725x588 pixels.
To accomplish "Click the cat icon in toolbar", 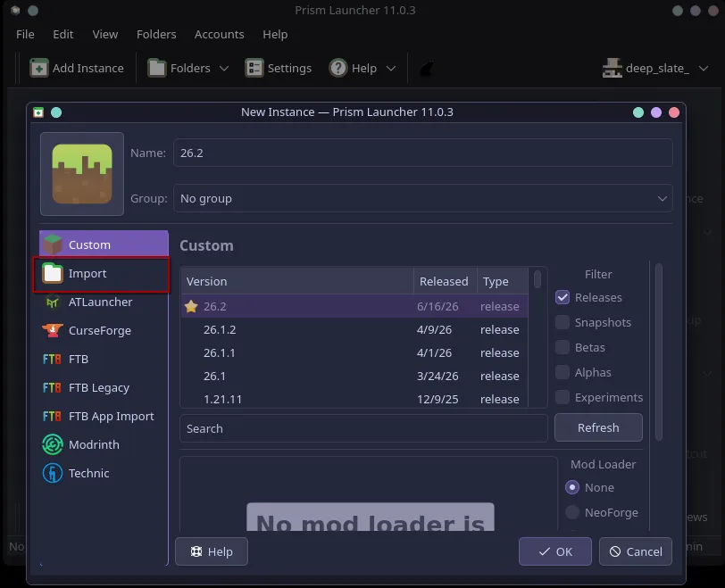I will [427, 69].
